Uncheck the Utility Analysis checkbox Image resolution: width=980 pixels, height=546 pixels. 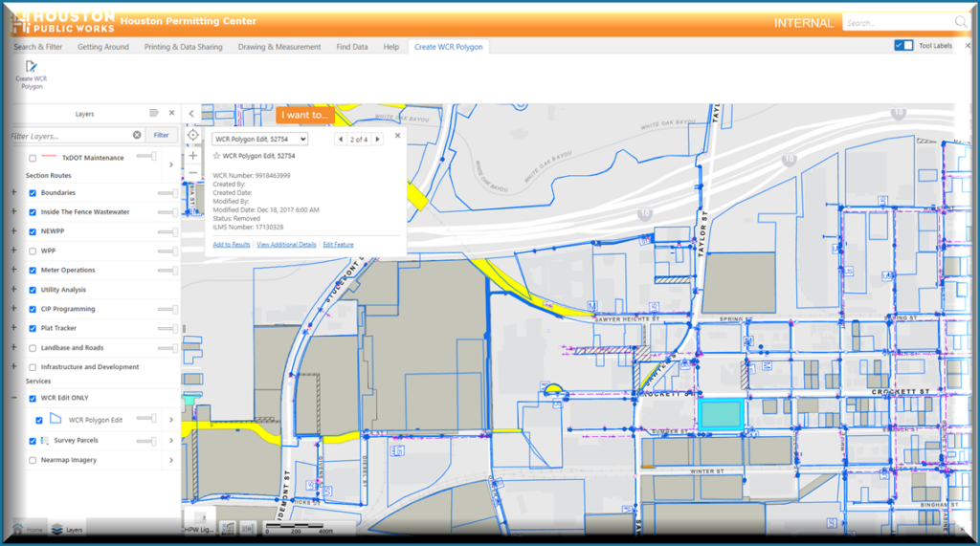33,290
